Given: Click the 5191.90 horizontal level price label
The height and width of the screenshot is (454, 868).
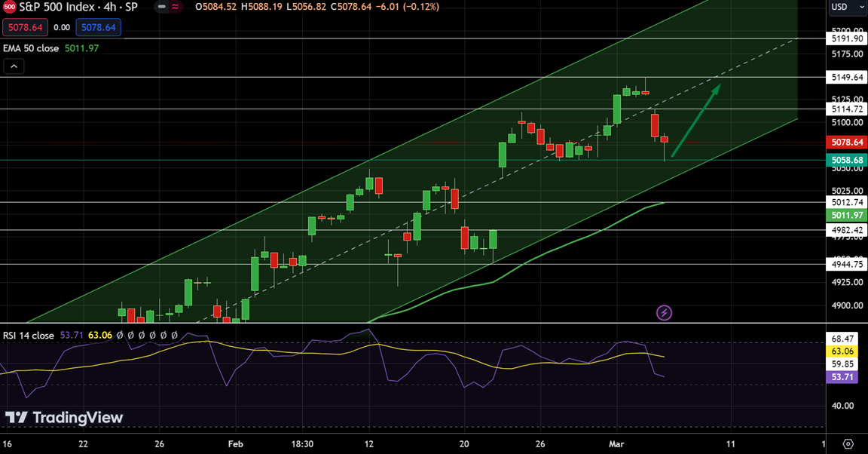Looking at the screenshot, I should [847, 38].
